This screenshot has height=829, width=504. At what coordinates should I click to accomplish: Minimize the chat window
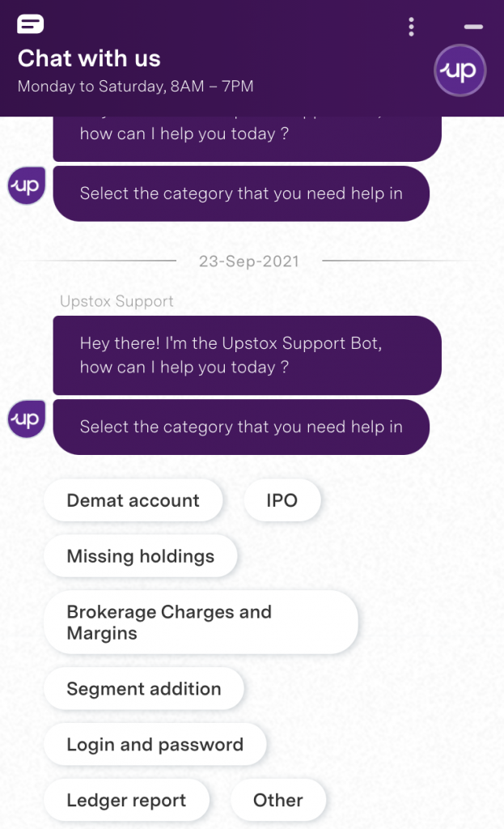point(473,27)
